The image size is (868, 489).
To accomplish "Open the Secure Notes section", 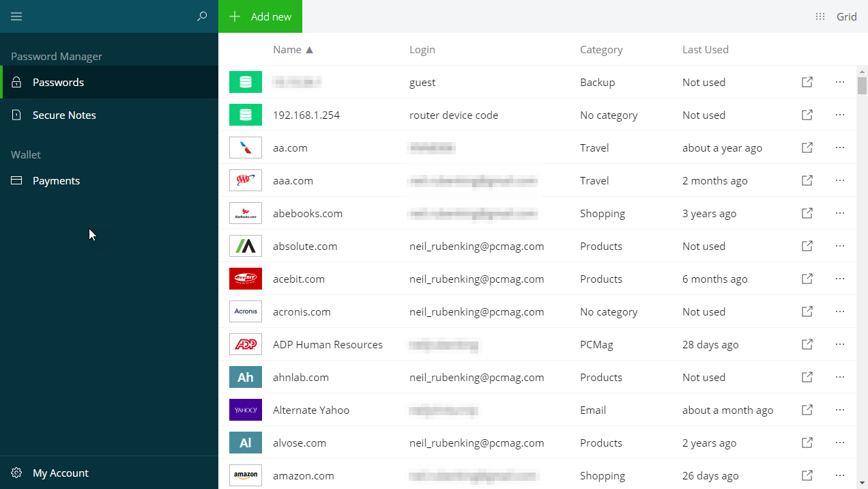I will pyautogui.click(x=64, y=115).
